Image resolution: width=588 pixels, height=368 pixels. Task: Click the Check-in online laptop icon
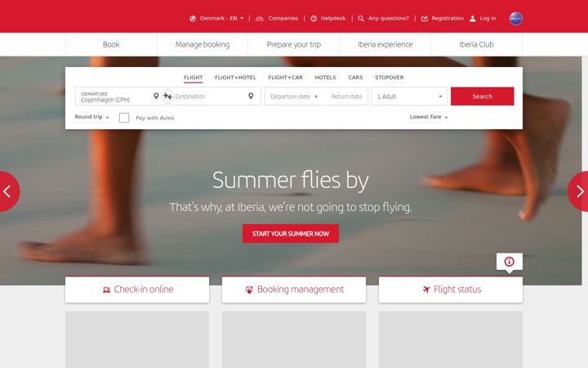pyautogui.click(x=106, y=289)
